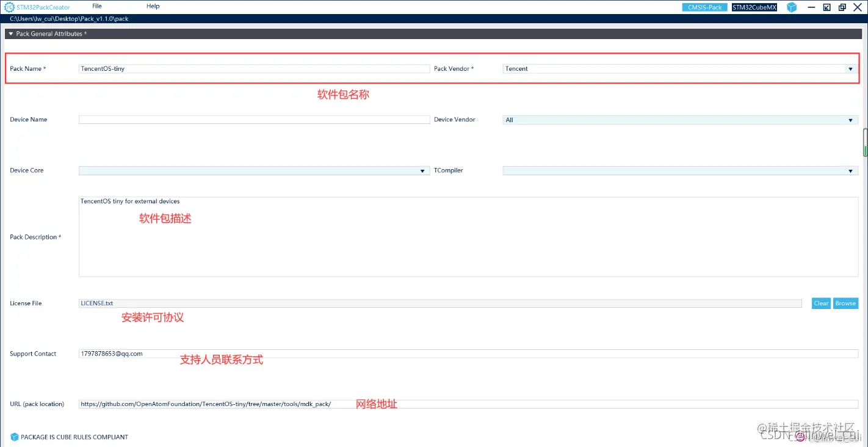Image resolution: width=868 pixels, height=447 pixels.
Task: Click the Device Vendor label
Action: (455, 120)
